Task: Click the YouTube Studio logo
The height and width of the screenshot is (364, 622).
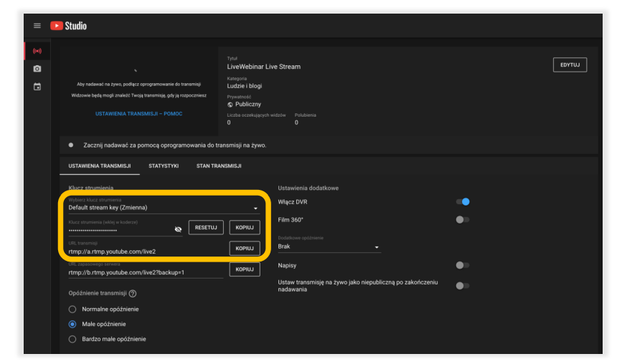Action: click(x=69, y=26)
